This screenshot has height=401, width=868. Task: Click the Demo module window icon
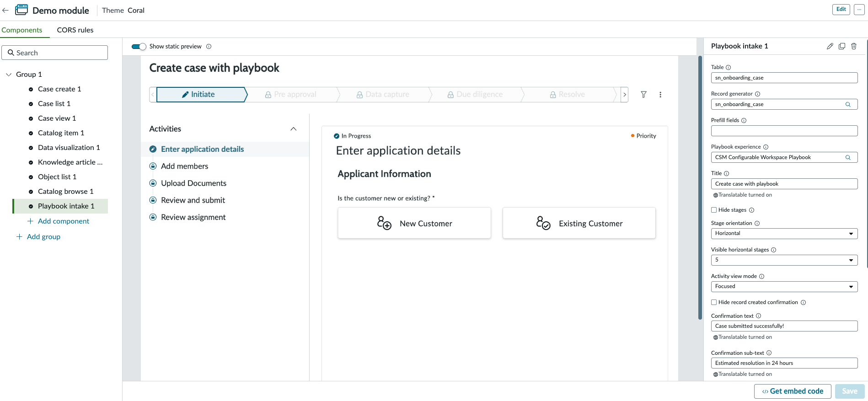tap(21, 10)
